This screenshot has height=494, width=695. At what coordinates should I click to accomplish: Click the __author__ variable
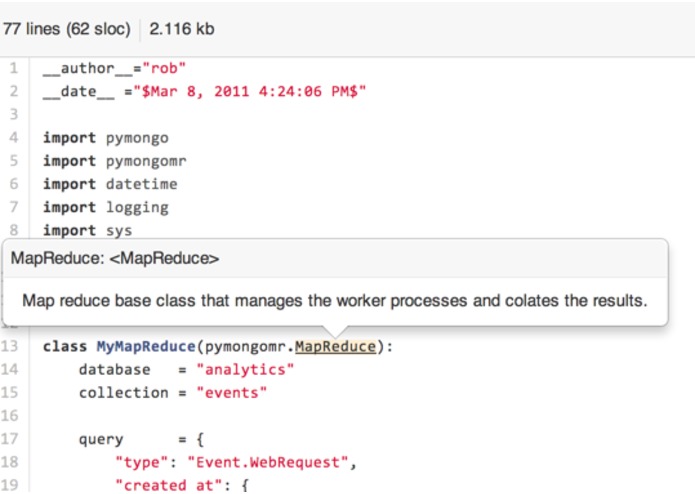point(87,69)
